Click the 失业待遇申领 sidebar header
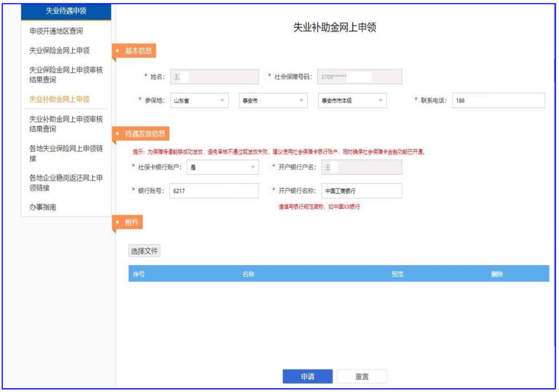 pos(66,12)
